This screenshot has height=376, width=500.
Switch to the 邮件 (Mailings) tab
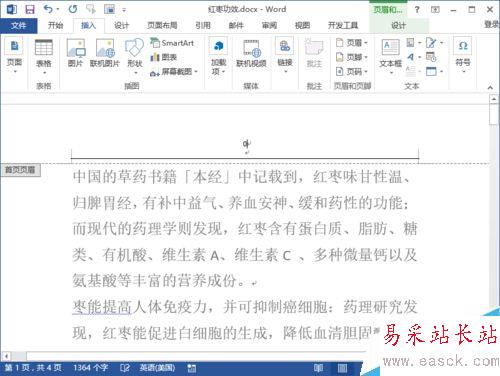(236, 25)
